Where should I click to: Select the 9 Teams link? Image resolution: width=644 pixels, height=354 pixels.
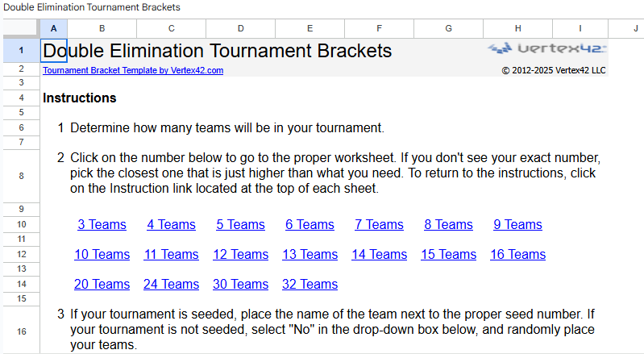(x=517, y=225)
